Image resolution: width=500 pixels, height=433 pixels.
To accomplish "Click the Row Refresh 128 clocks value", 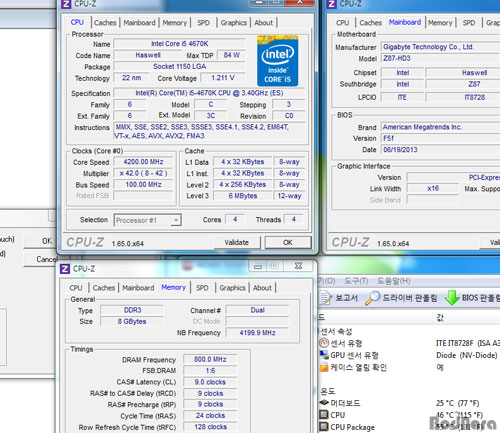I will [210, 427].
